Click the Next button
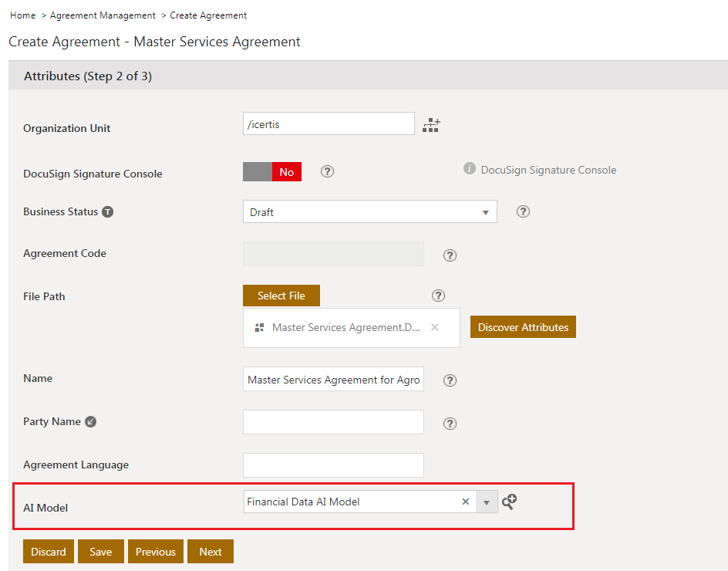 click(210, 552)
